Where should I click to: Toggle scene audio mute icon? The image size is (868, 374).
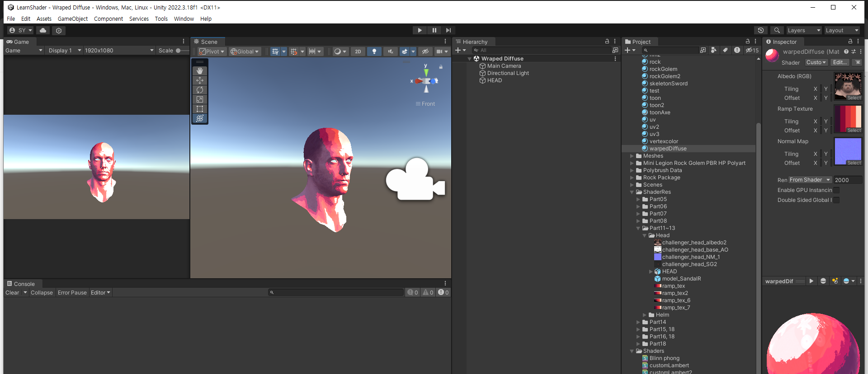(x=391, y=51)
